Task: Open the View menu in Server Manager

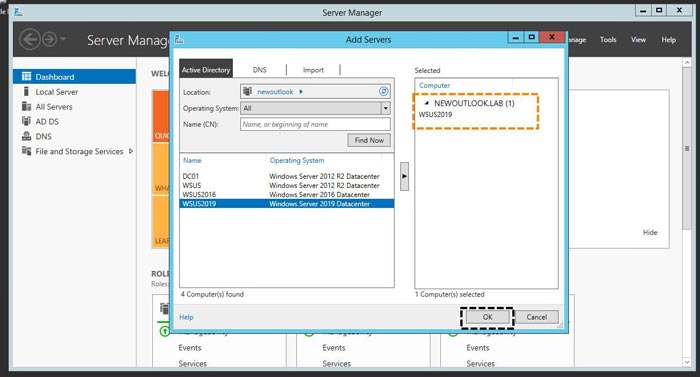Action: (x=638, y=40)
